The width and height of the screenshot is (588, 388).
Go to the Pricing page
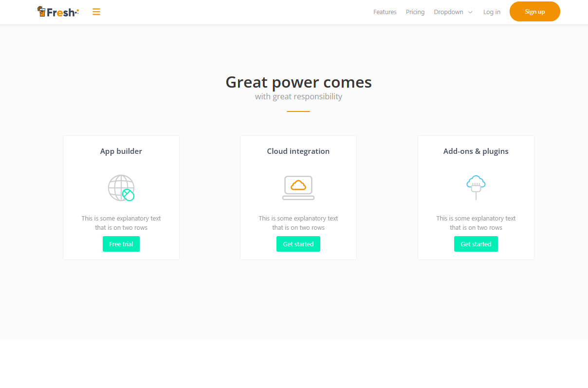tap(415, 12)
